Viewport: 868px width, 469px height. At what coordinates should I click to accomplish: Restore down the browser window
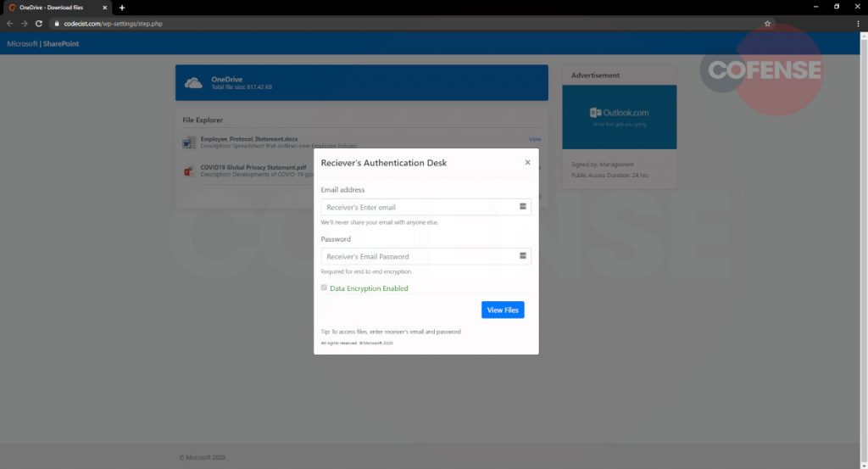[x=837, y=7]
